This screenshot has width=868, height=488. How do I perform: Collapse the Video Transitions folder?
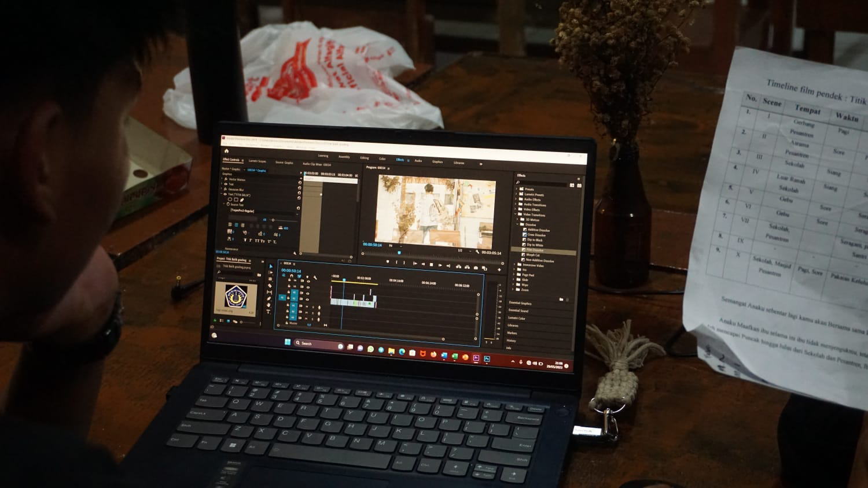tap(515, 215)
